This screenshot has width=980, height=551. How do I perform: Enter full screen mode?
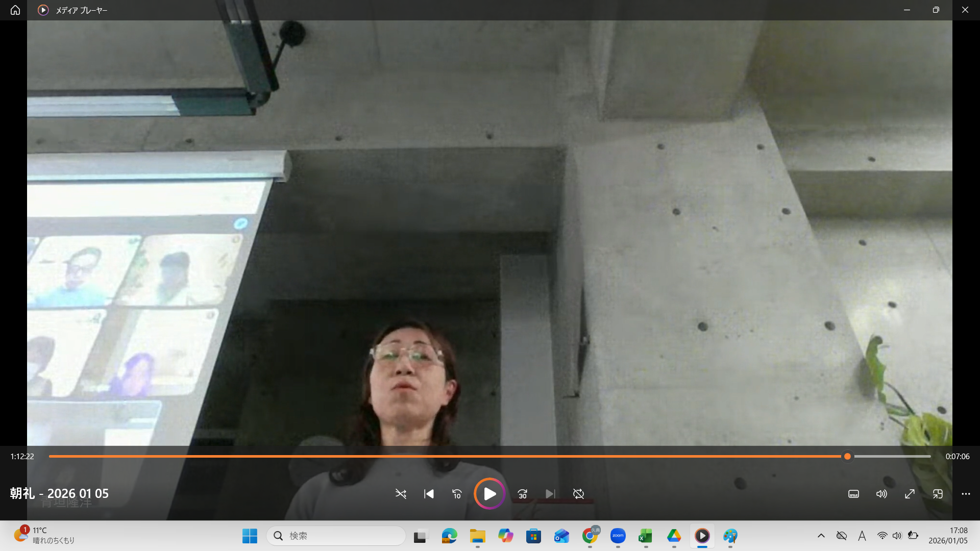click(x=910, y=494)
